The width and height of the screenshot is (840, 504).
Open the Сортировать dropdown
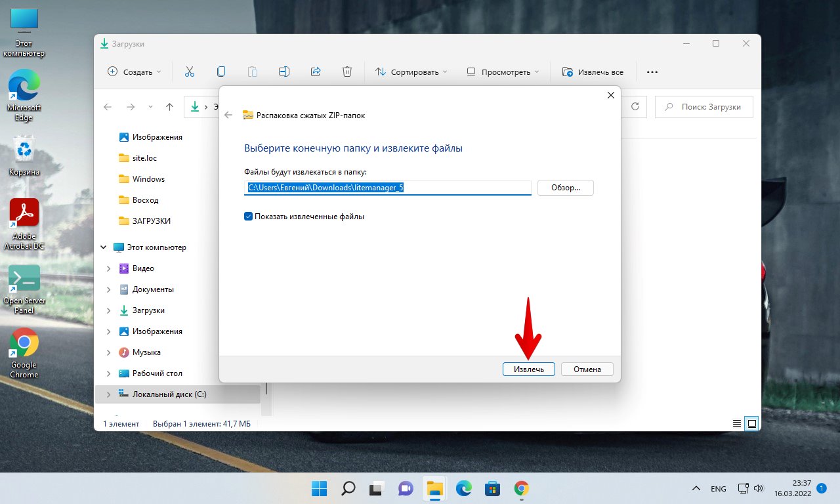coord(411,72)
